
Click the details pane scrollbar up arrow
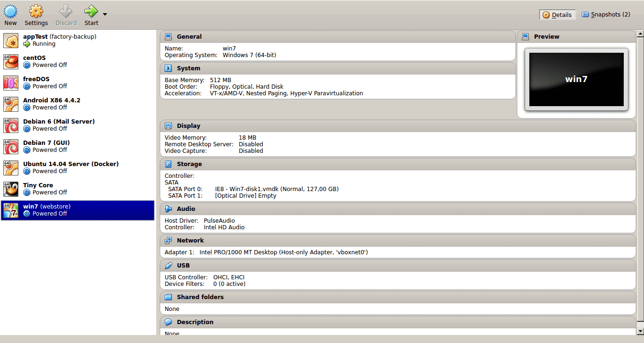pyautogui.click(x=640, y=34)
